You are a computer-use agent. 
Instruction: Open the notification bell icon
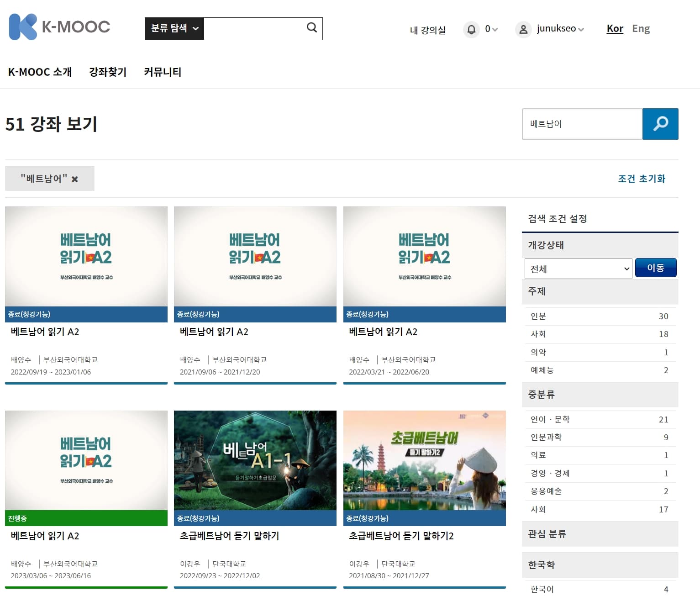[471, 29]
